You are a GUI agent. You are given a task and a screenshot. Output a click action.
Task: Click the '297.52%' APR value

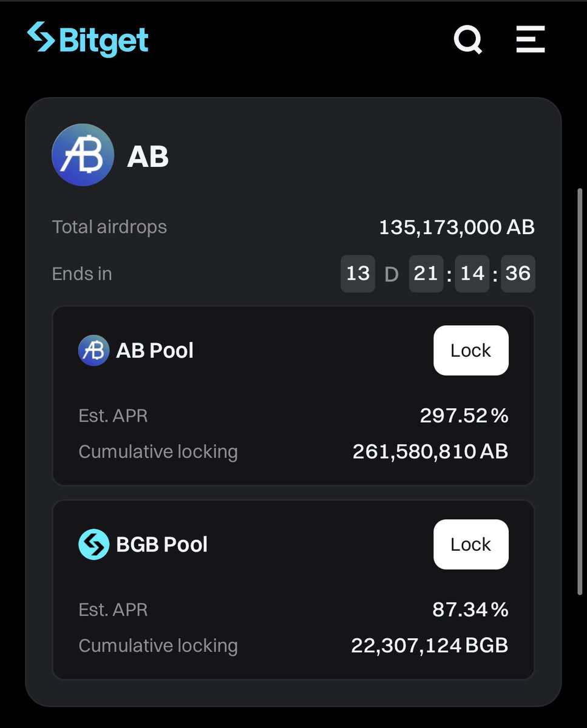coord(464,416)
